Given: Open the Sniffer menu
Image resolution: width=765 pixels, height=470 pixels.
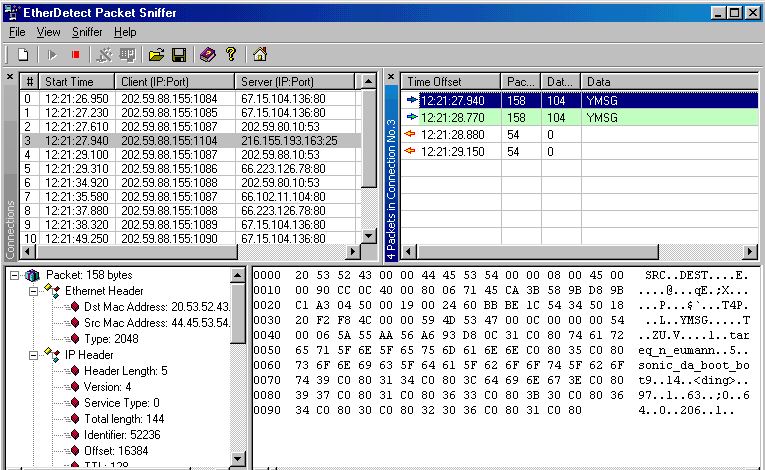Looking at the screenshot, I should (87, 32).
